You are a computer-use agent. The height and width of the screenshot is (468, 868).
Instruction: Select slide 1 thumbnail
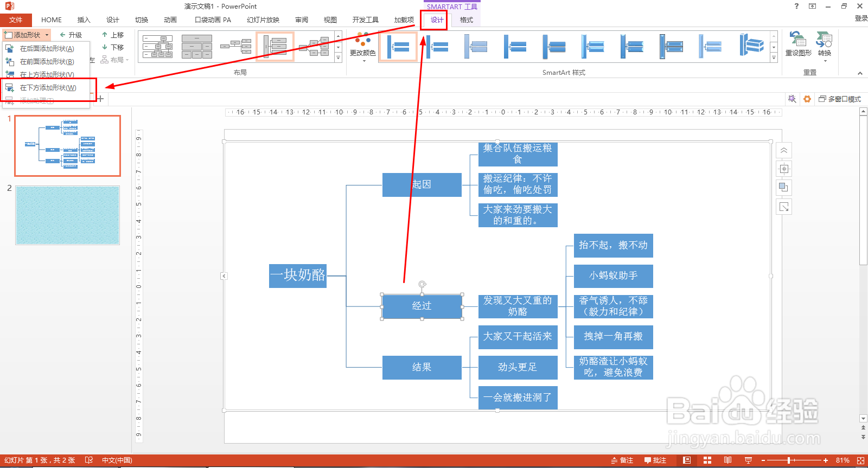(x=67, y=146)
